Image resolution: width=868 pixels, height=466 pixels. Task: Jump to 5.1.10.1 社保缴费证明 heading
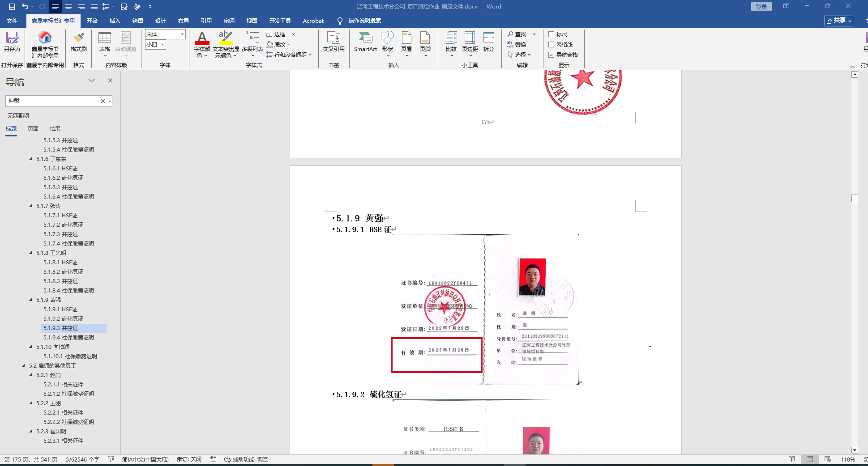70,356
